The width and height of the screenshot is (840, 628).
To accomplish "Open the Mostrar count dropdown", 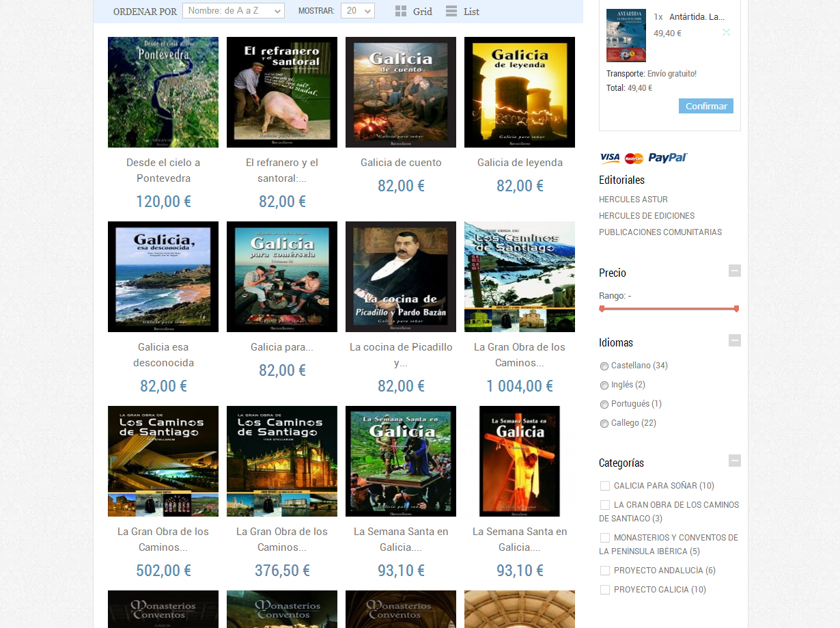I will 358,11.
